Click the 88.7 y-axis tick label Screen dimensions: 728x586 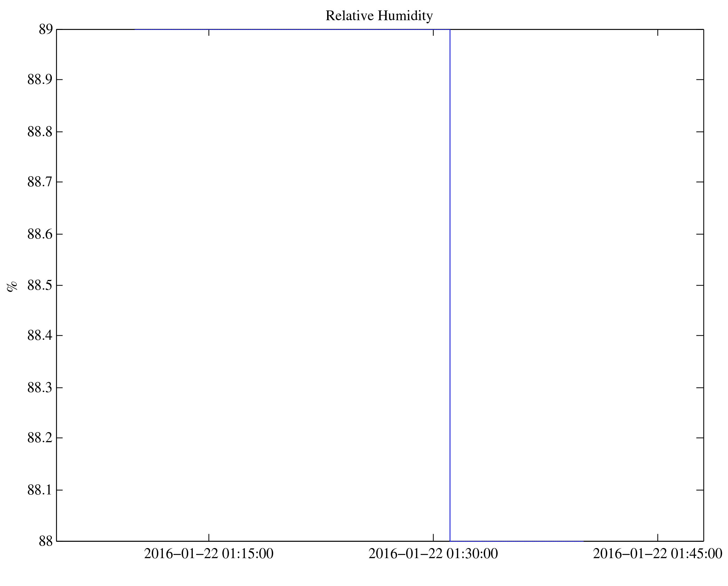click(40, 182)
